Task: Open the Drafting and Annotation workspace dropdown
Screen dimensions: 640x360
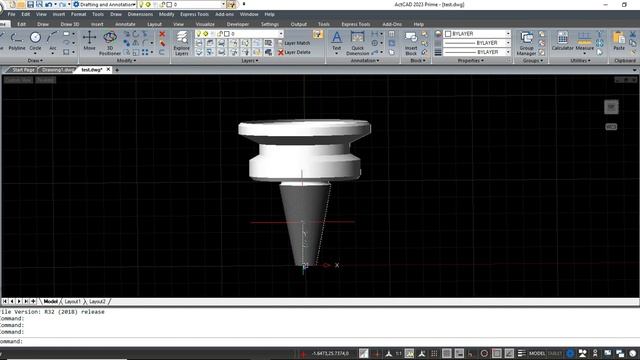Action: (104, 4)
